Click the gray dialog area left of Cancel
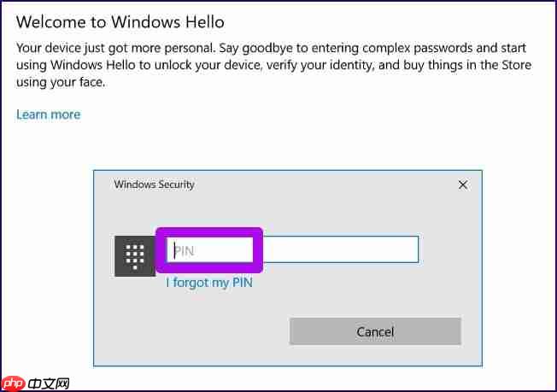Image resolution: width=557 pixels, height=392 pixels. [192, 331]
